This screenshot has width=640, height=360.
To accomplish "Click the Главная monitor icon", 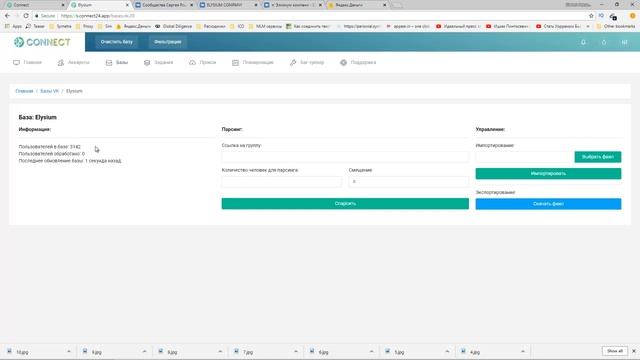I will click(16, 62).
